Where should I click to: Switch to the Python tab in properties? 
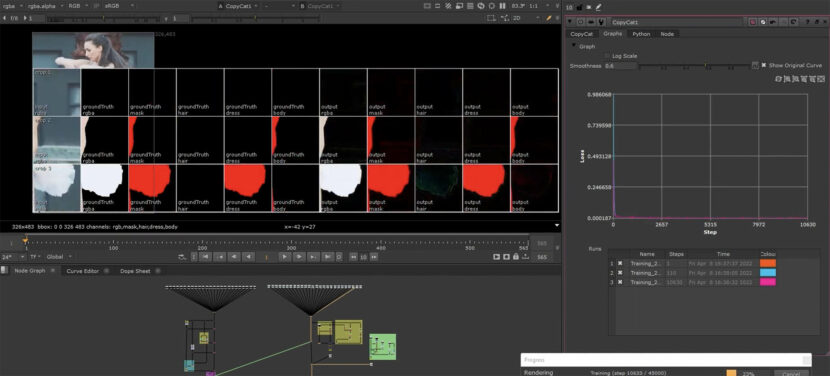click(x=641, y=34)
